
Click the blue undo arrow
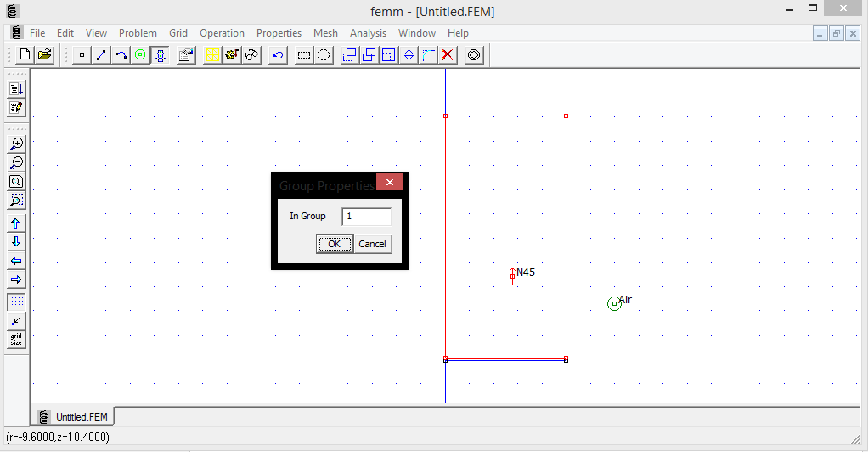278,55
